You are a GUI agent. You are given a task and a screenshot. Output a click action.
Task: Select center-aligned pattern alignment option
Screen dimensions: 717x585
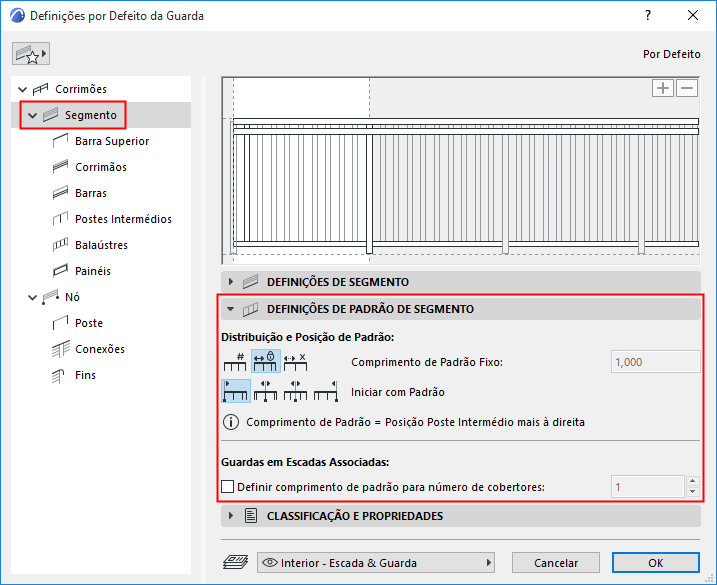tap(266, 392)
